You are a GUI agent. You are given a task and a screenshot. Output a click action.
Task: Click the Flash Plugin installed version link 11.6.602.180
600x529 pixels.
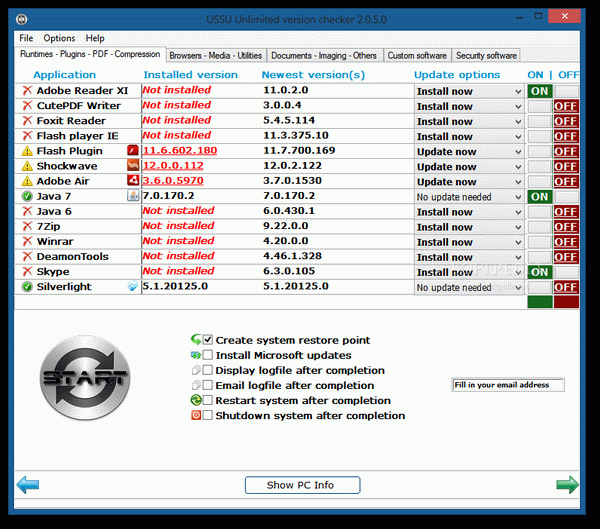pyautogui.click(x=179, y=150)
